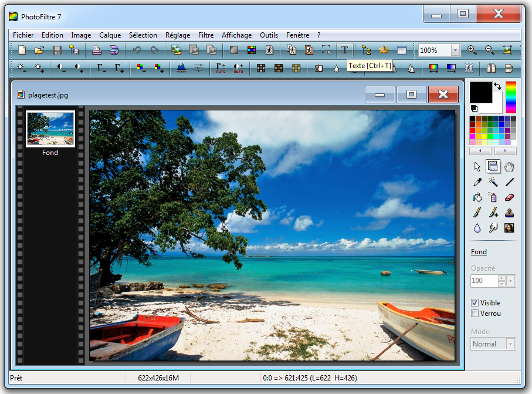The height and width of the screenshot is (394, 532).
Task: Open the Mode Normal dropdown
Action: click(x=511, y=344)
